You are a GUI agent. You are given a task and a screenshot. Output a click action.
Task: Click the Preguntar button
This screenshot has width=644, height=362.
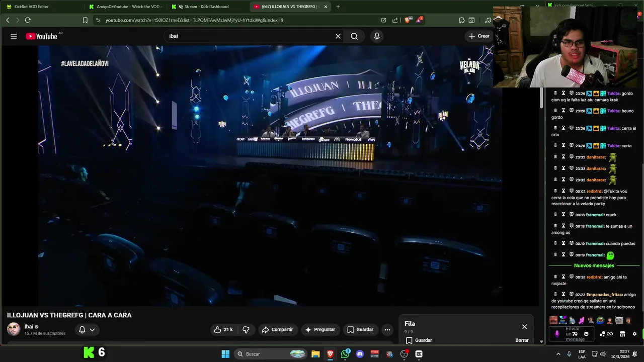point(319,330)
